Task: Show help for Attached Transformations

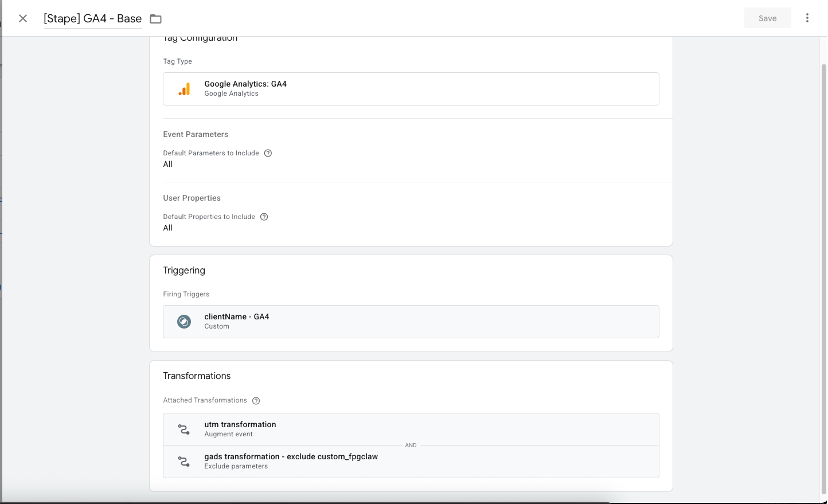Action: tap(256, 401)
